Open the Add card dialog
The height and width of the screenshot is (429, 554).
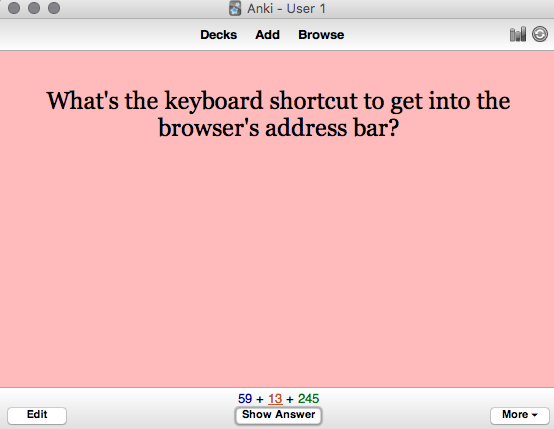click(267, 35)
